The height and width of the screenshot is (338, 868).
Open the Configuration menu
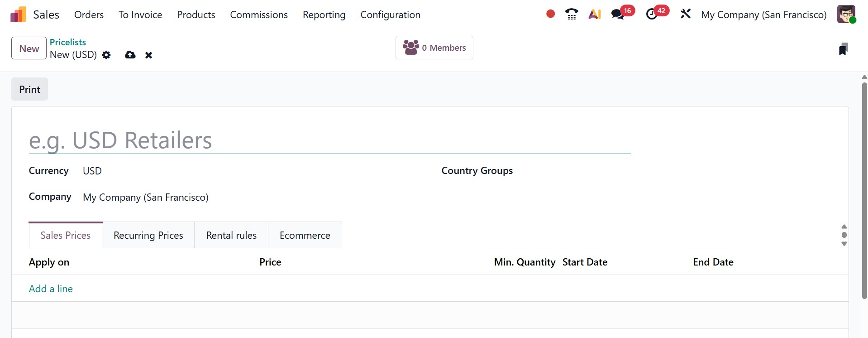(x=390, y=14)
